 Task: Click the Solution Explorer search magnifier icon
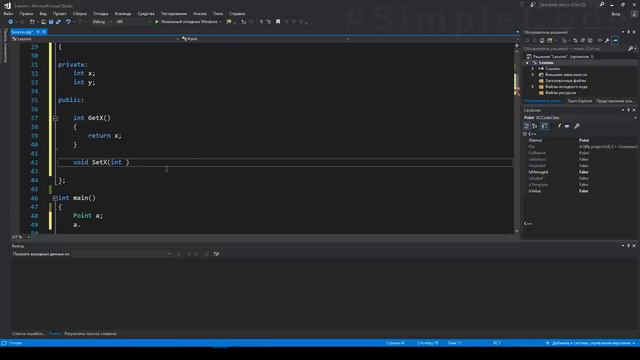click(631, 49)
